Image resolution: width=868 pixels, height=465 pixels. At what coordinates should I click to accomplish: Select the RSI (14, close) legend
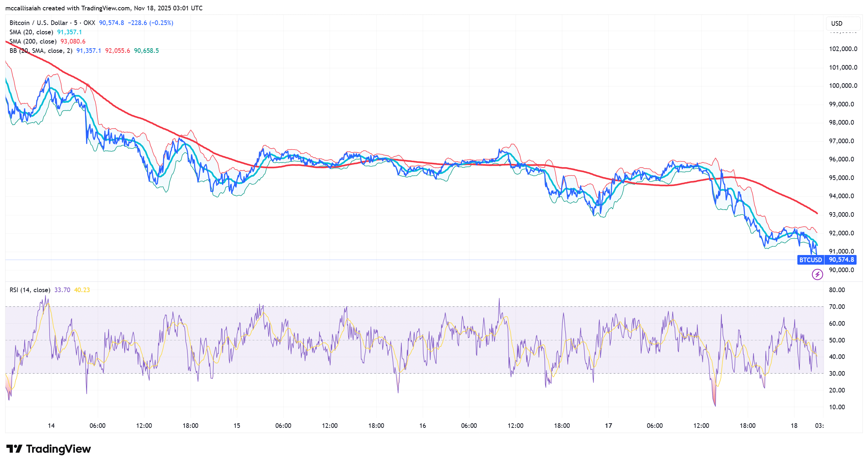point(30,290)
